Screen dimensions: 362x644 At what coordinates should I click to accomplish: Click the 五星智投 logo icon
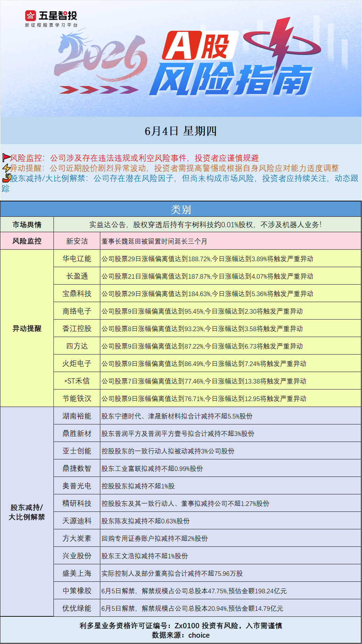click(31, 16)
